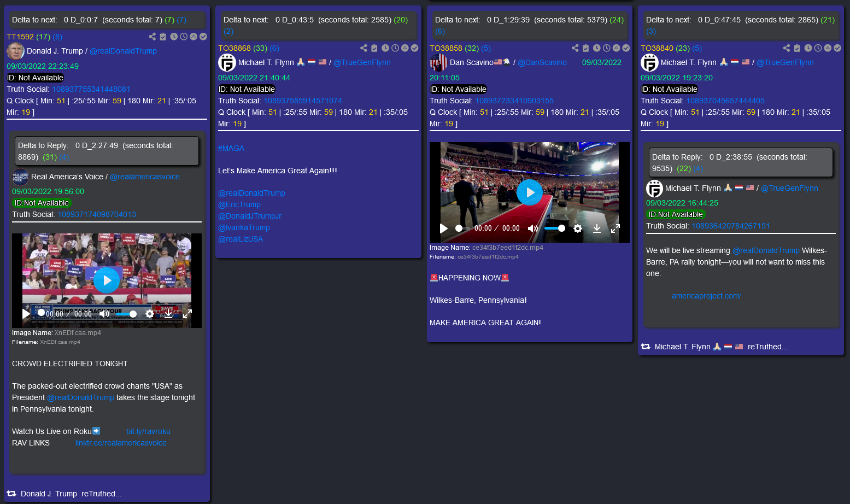Collapse post TO38858 with the up-chevron icon

[617, 48]
